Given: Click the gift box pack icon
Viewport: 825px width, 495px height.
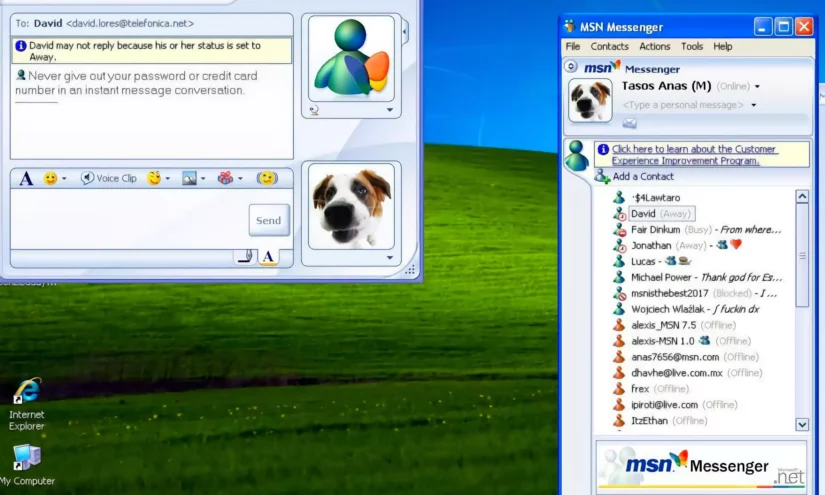Looking at the screenshot, I should (225, 178).
